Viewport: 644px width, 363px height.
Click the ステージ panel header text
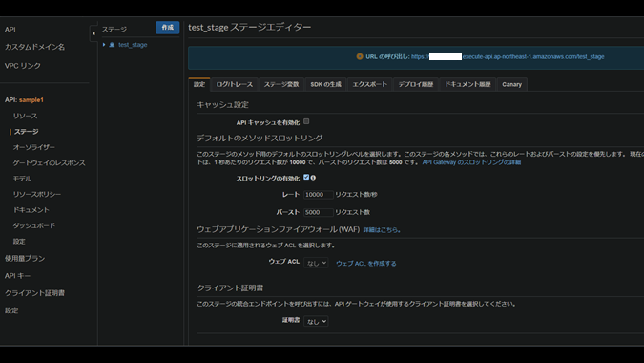[x=114, y=30]
